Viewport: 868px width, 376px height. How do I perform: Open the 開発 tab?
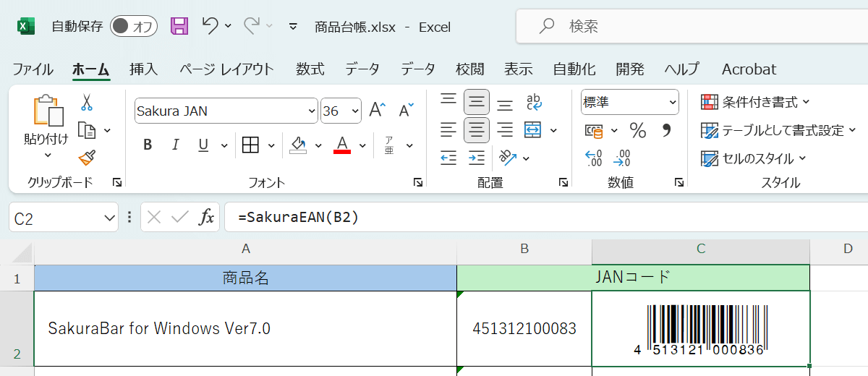(630, 69)
